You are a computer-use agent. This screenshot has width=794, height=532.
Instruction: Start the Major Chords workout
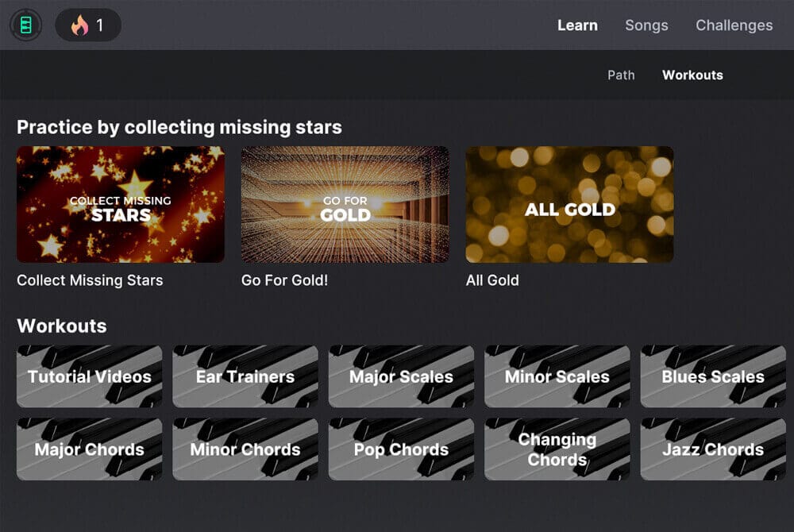click(89, 449)
